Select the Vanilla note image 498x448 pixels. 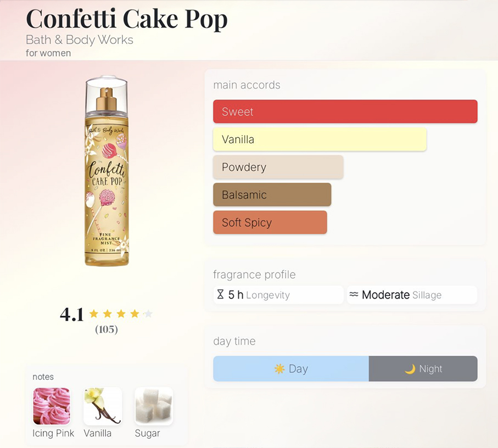tap(103, 406)
